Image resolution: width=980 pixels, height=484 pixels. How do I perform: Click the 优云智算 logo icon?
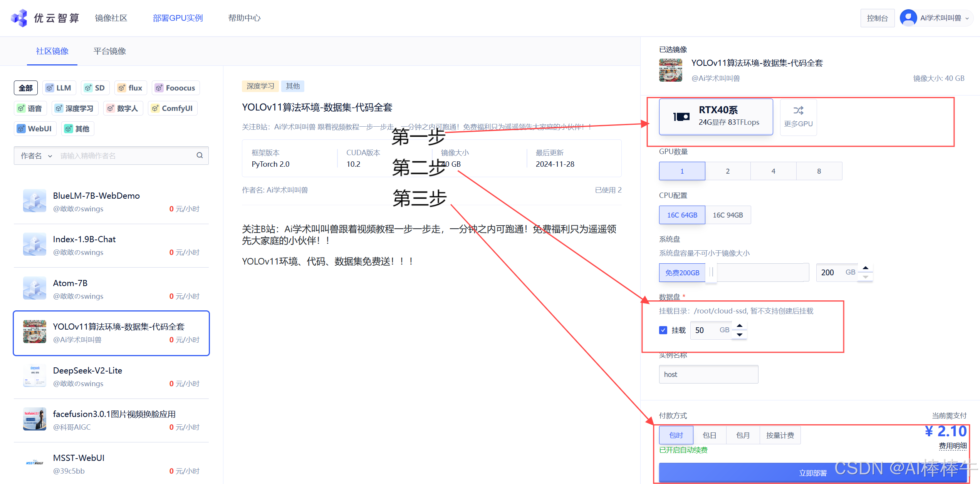19,18
